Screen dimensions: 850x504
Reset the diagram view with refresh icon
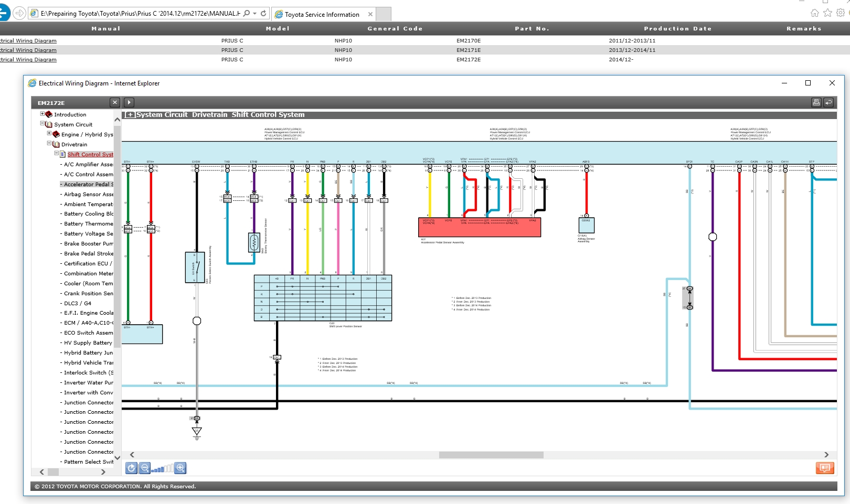(131, 468)
